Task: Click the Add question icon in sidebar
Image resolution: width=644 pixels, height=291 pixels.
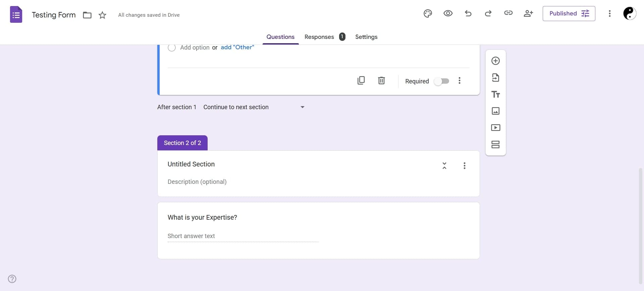Action: (x=495, y=61)
